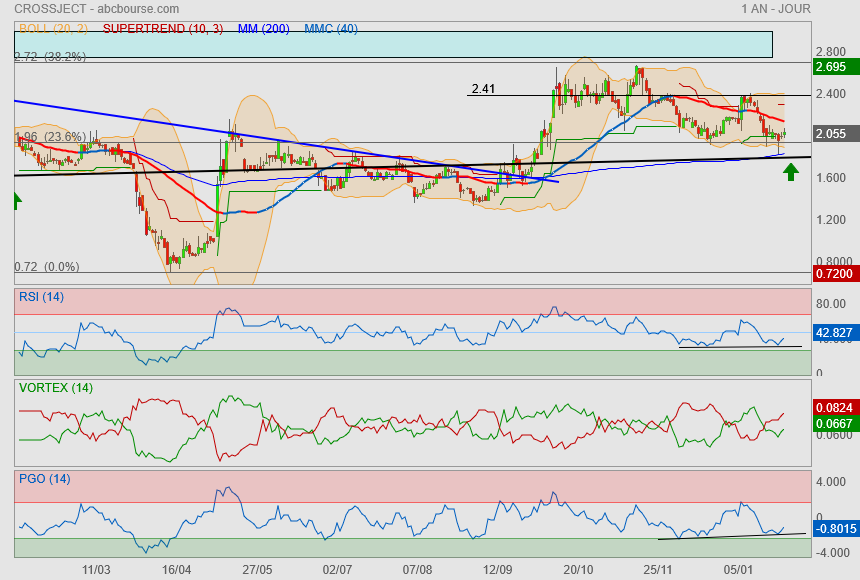Viewport: 860px width, 580px height.
Task: Toggle the MMC (40) legend entry
Action: [331, 28]
